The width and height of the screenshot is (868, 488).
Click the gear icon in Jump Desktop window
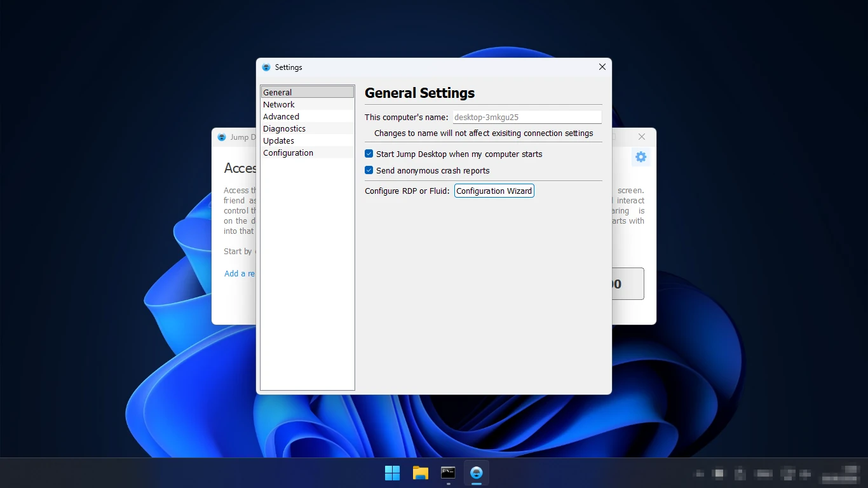pyautogui.click(x=641, y=157)
